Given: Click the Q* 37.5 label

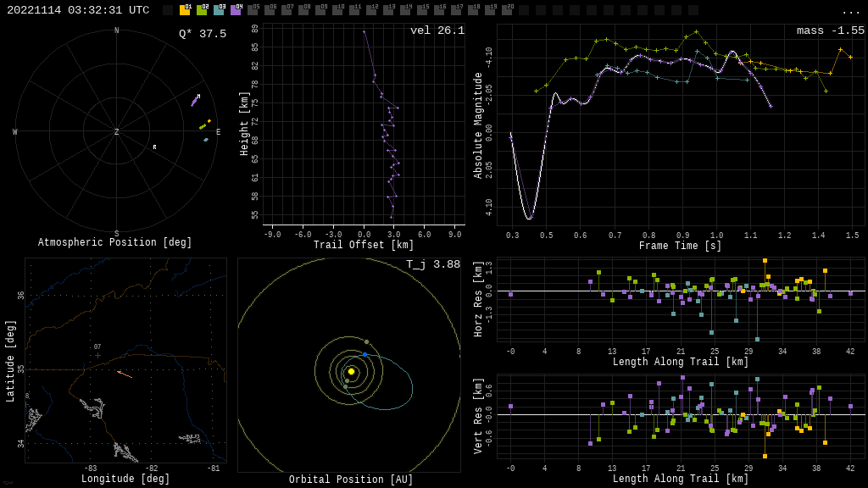Looking at the screenshot, I should (203, 34).
